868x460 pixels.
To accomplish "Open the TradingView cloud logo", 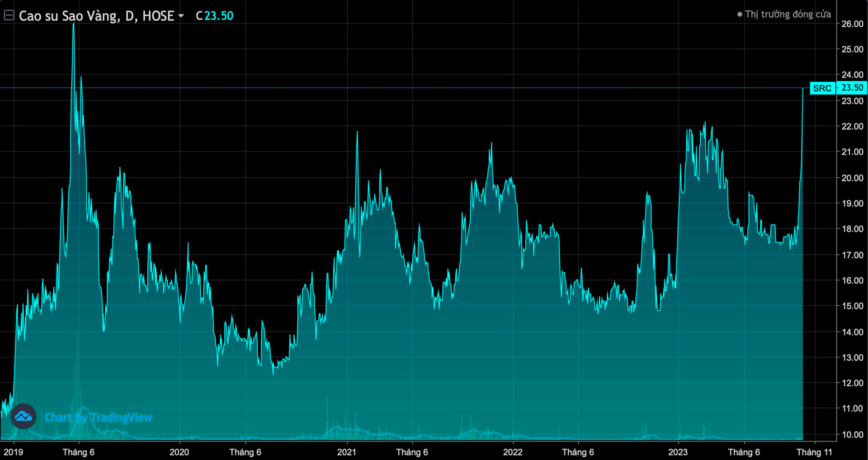I will pyautogui.click(x=24, y=416).
